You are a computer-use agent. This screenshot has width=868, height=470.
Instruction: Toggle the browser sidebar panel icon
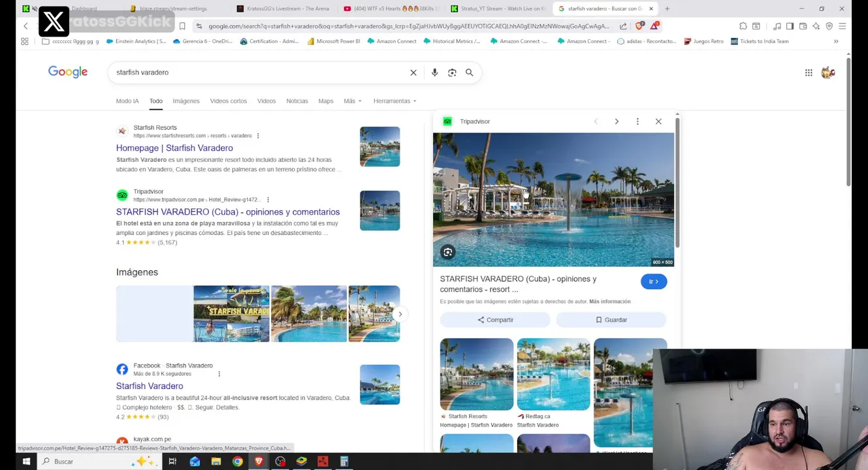(x=790, y=26)
